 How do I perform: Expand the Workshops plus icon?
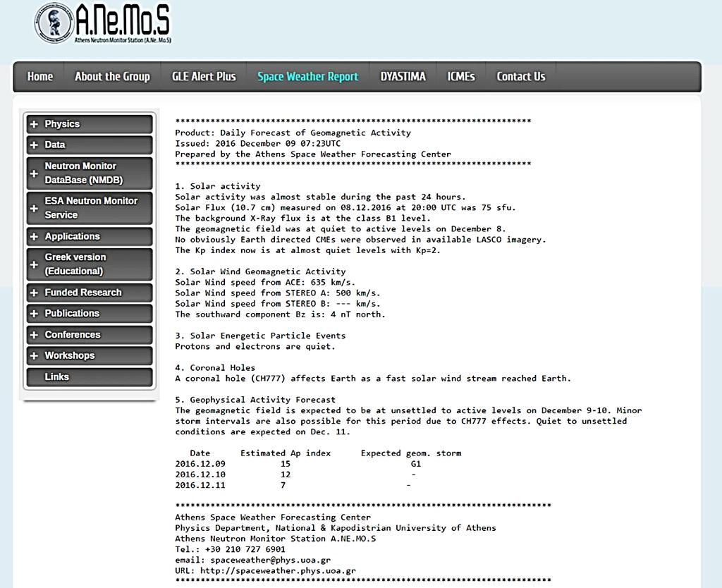tap(34, 356)
